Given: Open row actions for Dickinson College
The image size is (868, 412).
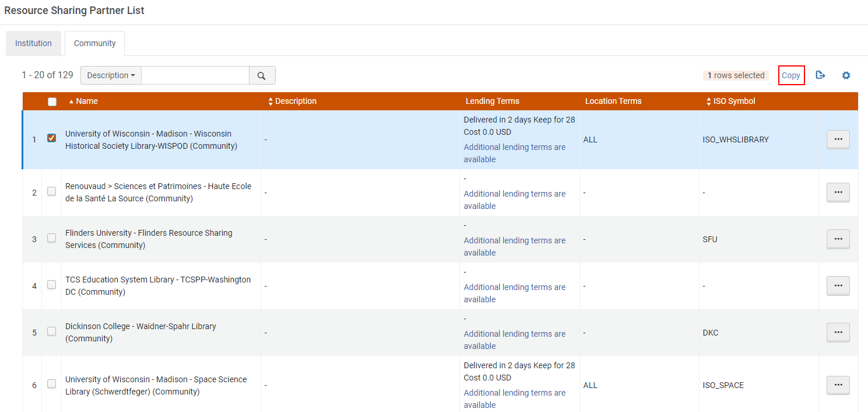Looking at the screenshot, I should [x=838, y=332].
